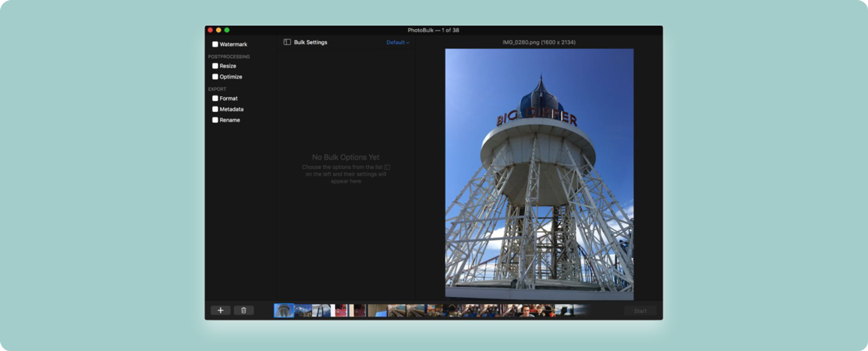The image size is (868, 351).
Task: Click the yellow minimize window button
Action: [x=219, y=30]
